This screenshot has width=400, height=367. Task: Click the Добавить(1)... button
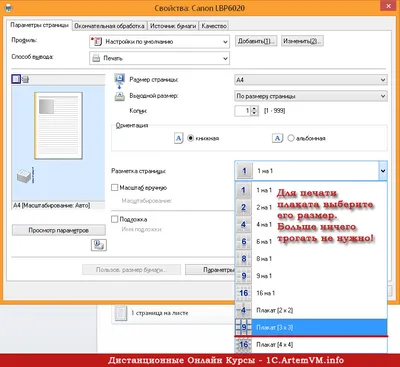pyautogui.click(x=256, y=41)
